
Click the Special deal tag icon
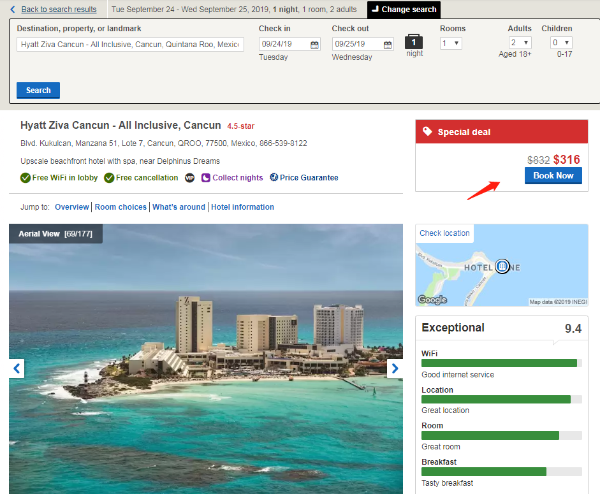(427, 132)
